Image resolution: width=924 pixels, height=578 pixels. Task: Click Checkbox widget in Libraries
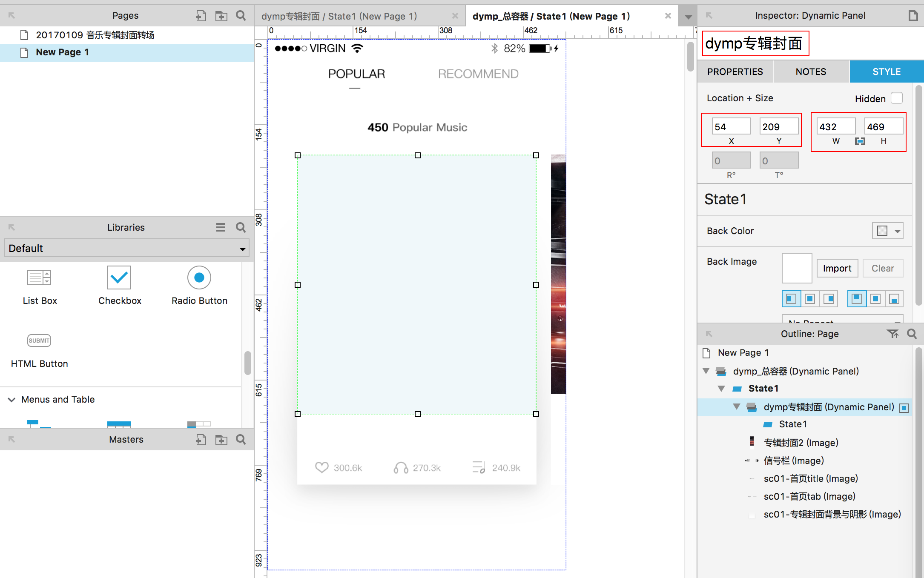(x=119, y=278)
